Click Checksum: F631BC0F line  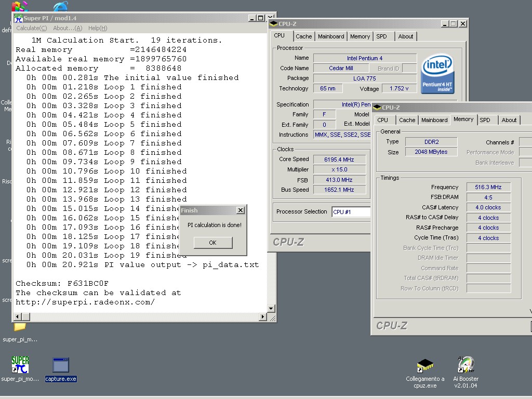(x=62, y=283)
